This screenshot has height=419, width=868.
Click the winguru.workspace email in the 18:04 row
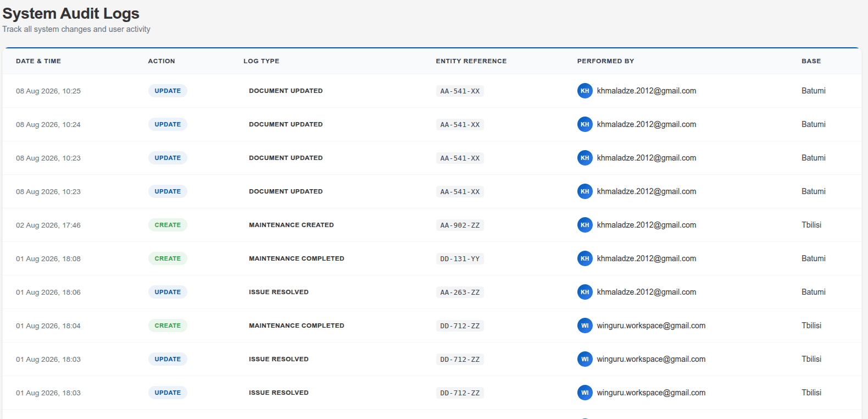click(x=651, y=326)
